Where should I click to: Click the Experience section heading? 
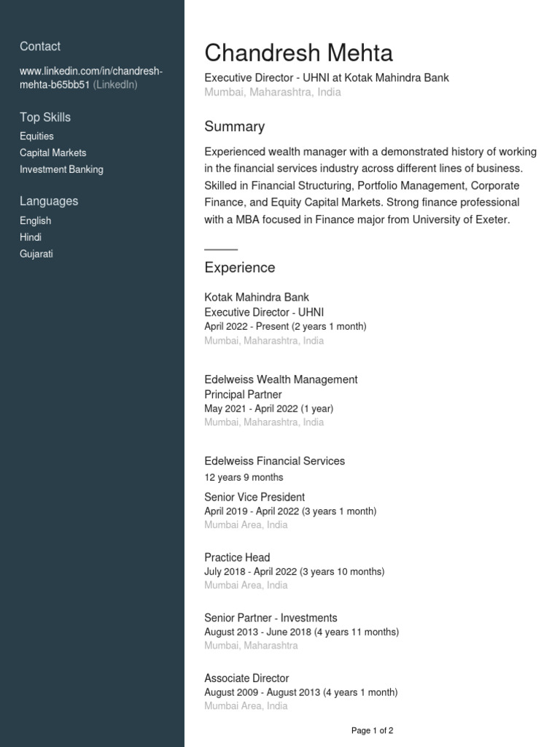(x=239, y=268)
